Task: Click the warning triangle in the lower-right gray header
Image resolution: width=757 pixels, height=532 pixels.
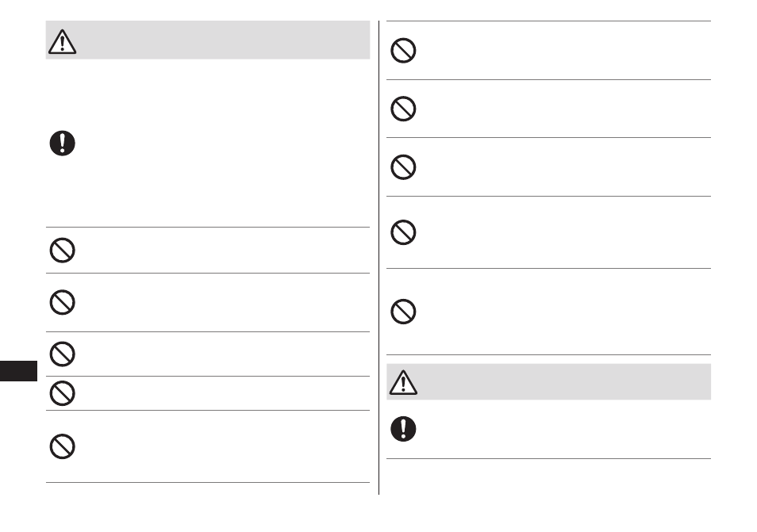Action: (403, 382)
